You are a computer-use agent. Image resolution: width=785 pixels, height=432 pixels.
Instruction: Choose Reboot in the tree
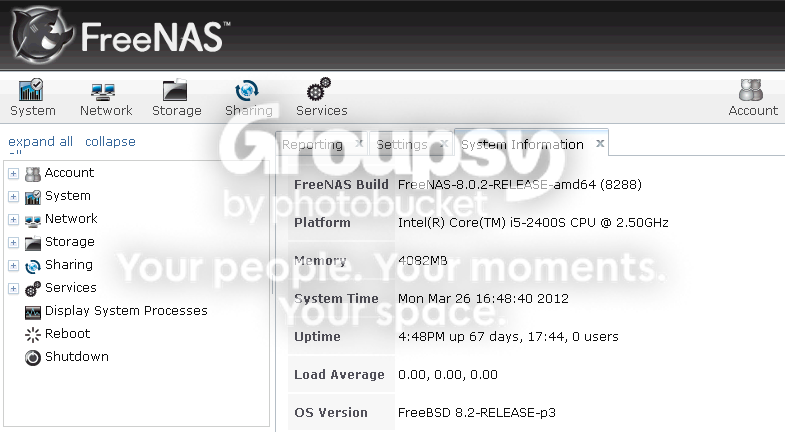tap(67, 334)
